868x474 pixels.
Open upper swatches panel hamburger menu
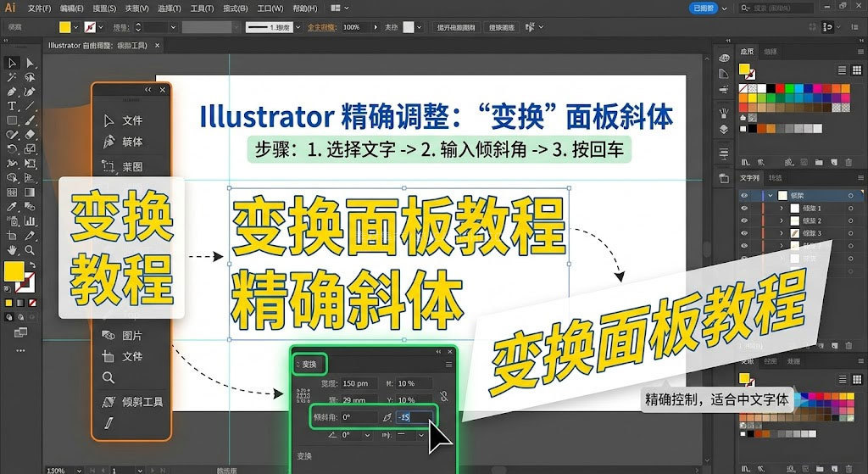(860, 52)
